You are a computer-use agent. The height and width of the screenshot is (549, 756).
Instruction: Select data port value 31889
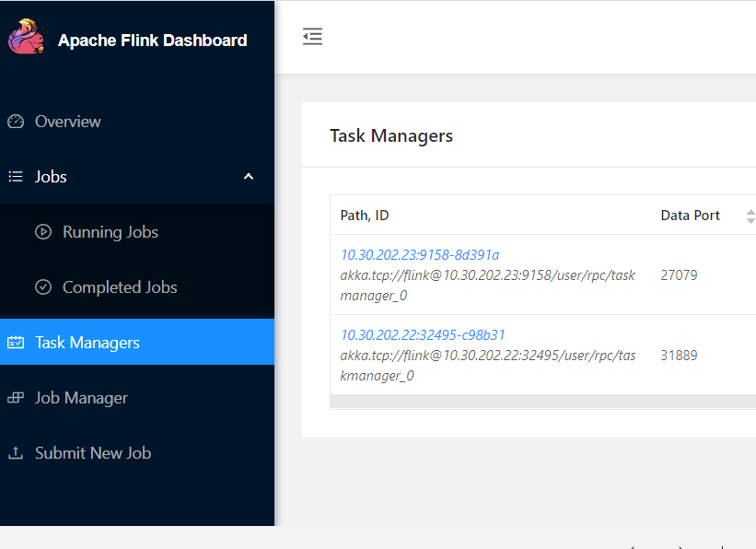[x=679, y=355]
